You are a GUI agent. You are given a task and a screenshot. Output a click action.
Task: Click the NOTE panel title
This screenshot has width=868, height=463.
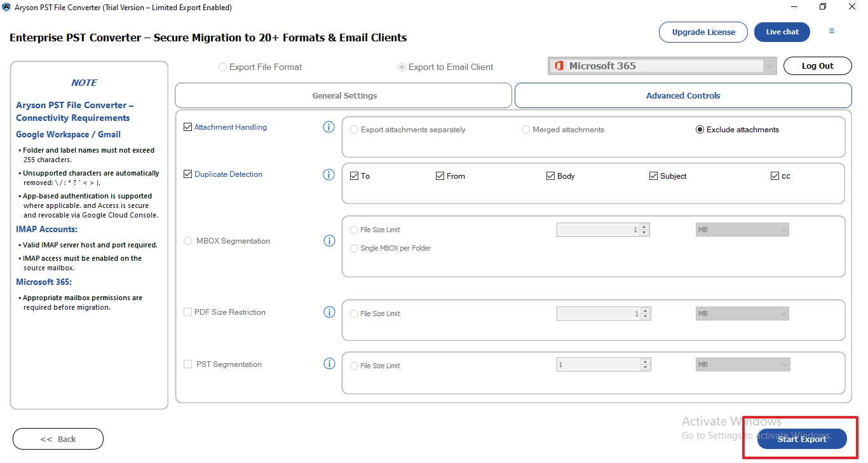click(84, 83)
